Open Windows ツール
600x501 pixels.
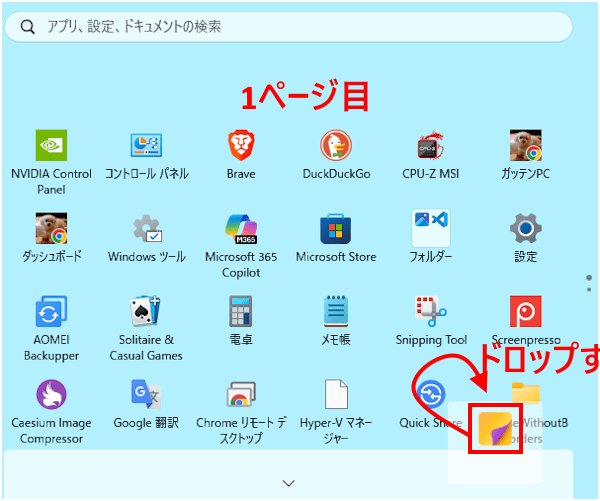click(x=147, y=228)
